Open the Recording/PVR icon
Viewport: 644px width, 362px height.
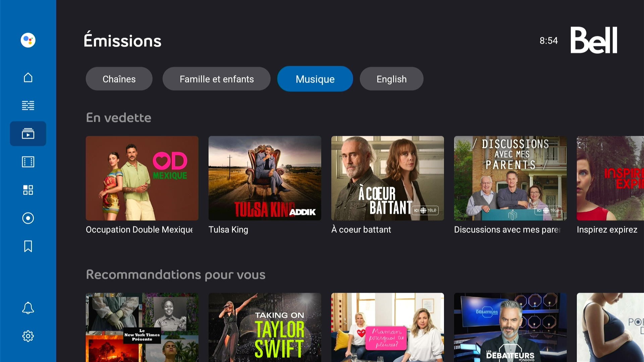click(28, 218)
